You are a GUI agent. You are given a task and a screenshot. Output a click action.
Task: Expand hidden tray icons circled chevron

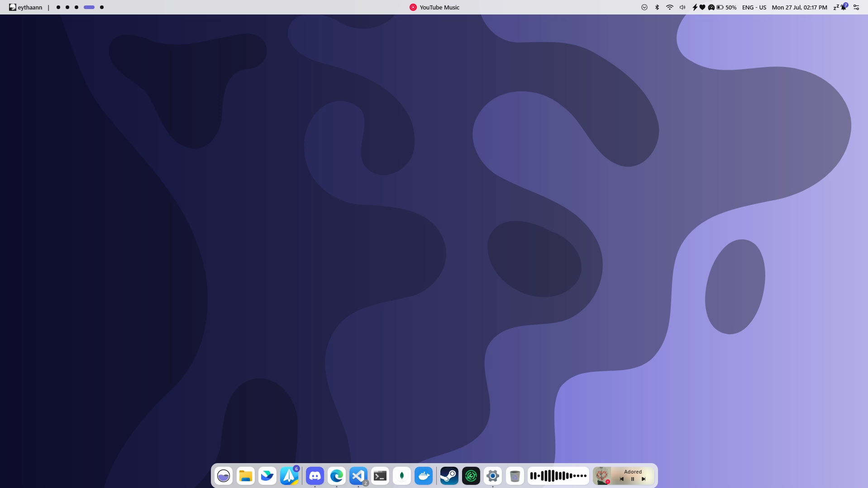pyautogui.click(x=644, y=7)
